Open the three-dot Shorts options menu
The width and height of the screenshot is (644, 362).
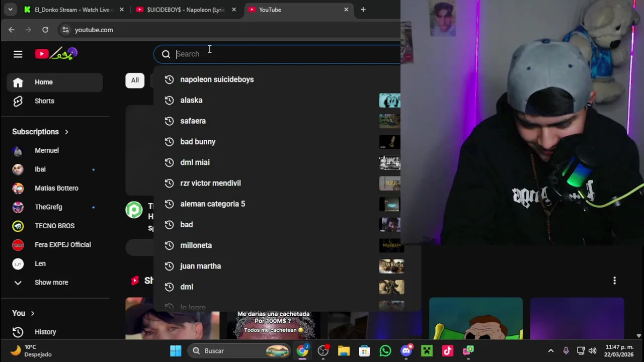614,281
